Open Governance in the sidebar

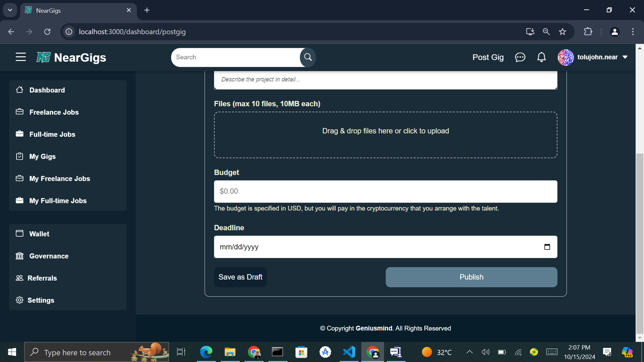click(49, 256)
